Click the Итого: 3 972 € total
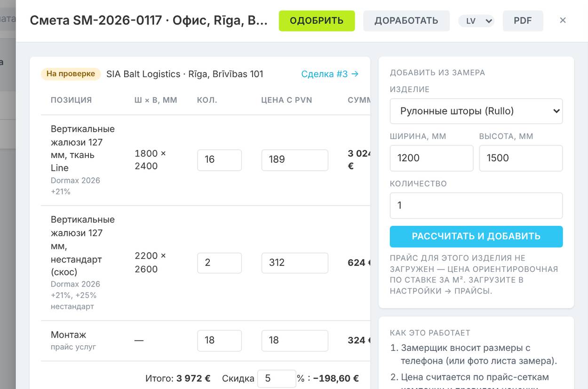The height and width of the screenshot is (389, 588). [x=178, y=378]
